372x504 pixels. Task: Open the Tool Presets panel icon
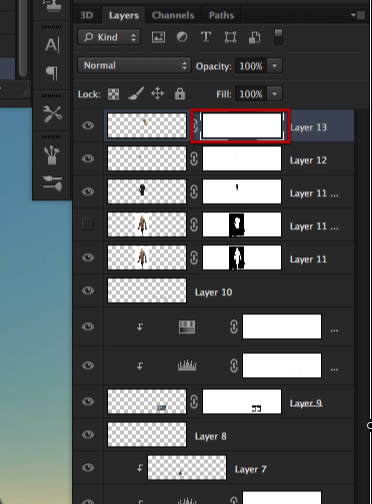pyautogui.click(x=53, y=114)
